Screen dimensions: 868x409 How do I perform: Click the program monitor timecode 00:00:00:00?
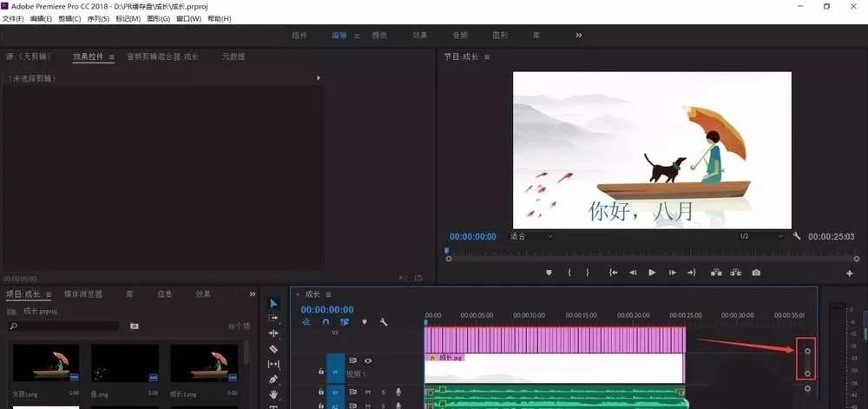coord(473,236)
